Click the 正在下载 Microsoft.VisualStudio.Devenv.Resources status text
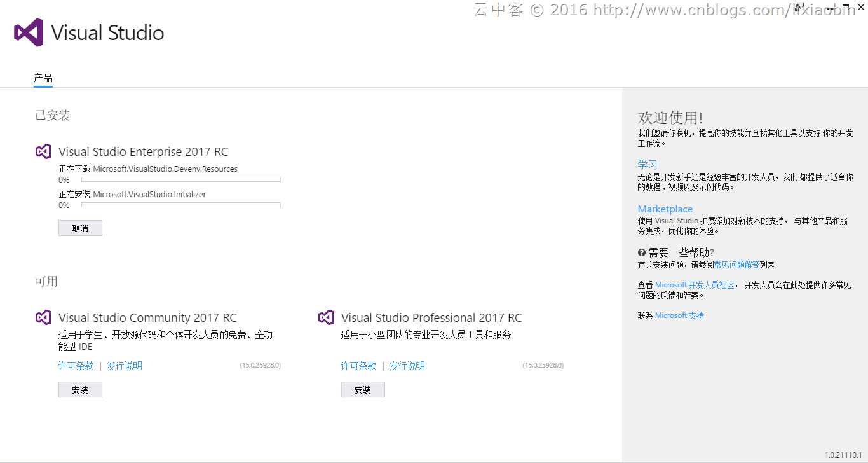 point(148,169)
